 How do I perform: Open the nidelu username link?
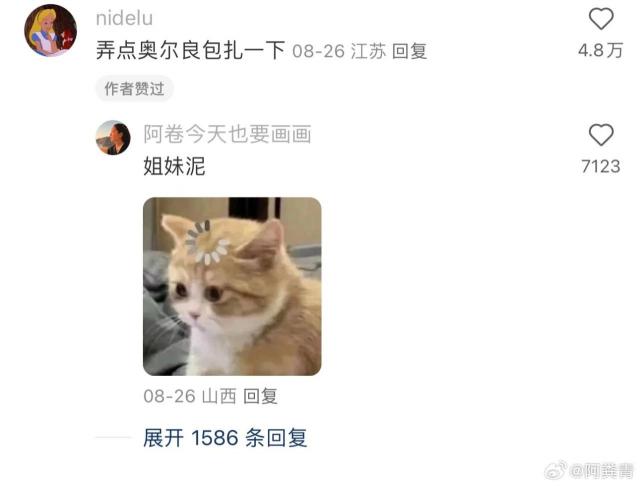click(124, 18)
